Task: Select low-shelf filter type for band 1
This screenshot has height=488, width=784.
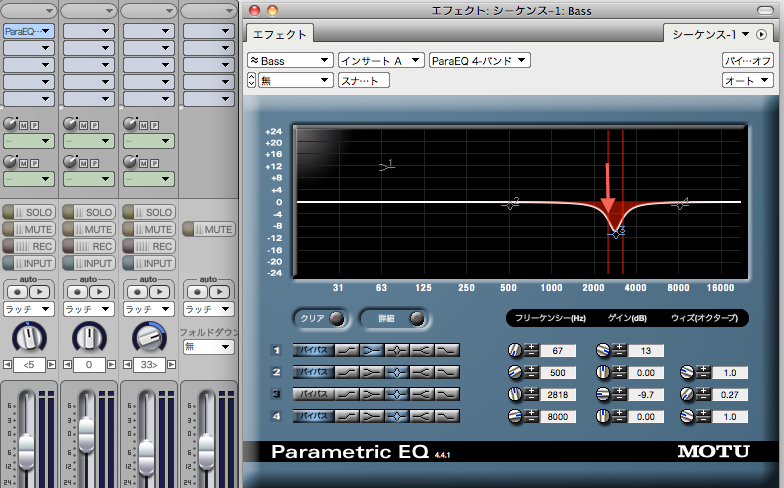Action: (x=372, y=350)
